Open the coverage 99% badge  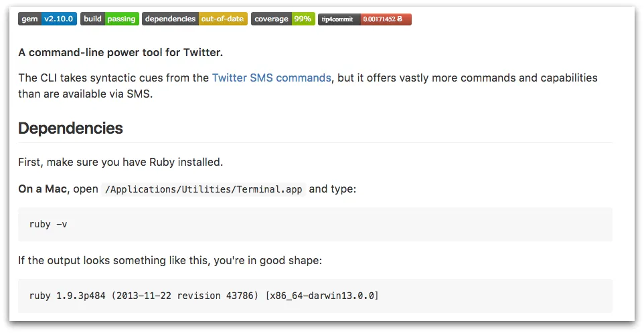283,19
